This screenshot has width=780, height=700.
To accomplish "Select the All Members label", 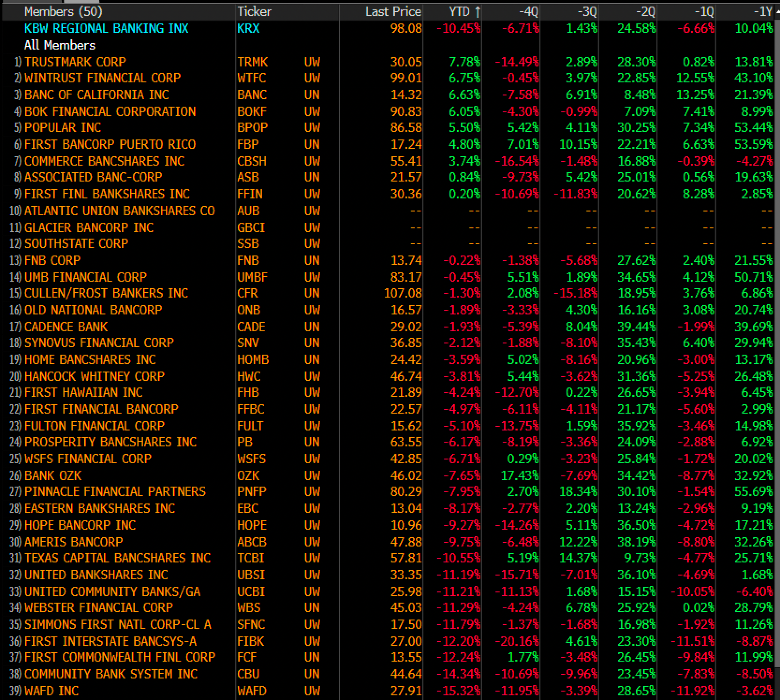I will point(59,45).
